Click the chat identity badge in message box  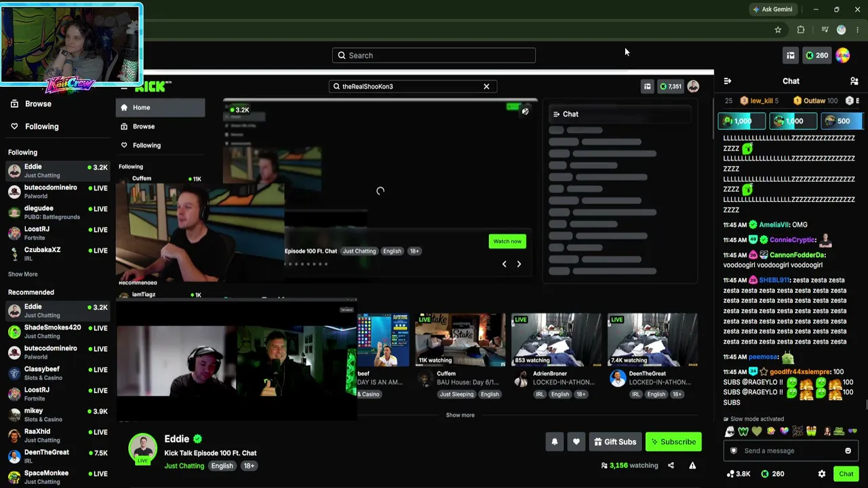coord(733,451)
